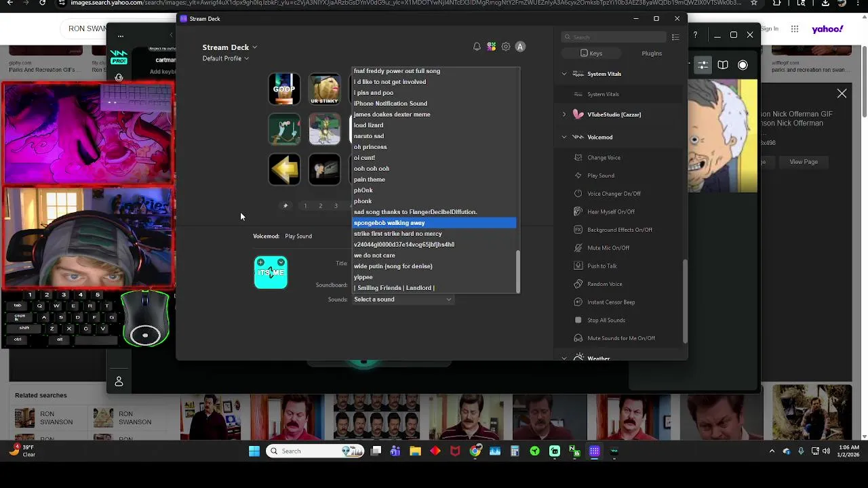Toggle actions list view icon
Screen dimensions: 868x488
tap(675, 37)
